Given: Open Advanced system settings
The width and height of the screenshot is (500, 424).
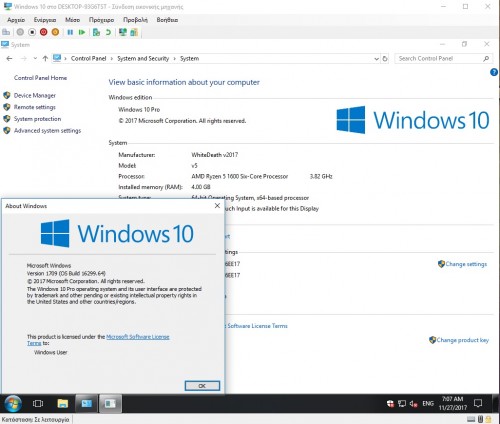Looking at the screenshot, I should [x=47, y=131].
